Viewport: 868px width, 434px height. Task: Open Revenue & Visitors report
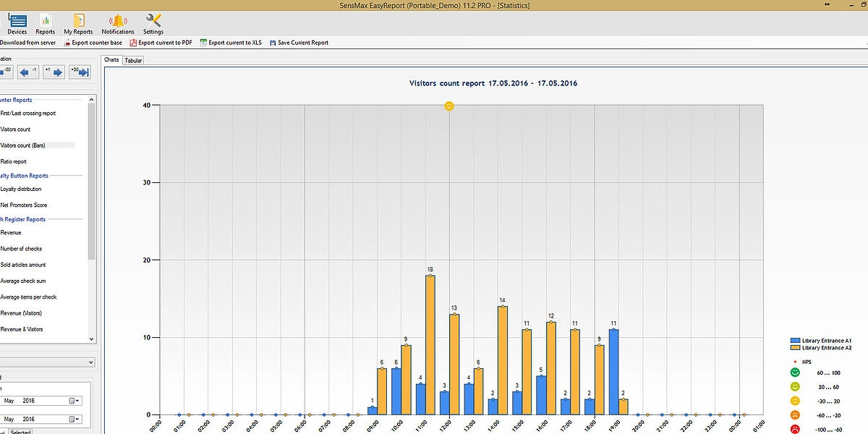tap(22, 329)
